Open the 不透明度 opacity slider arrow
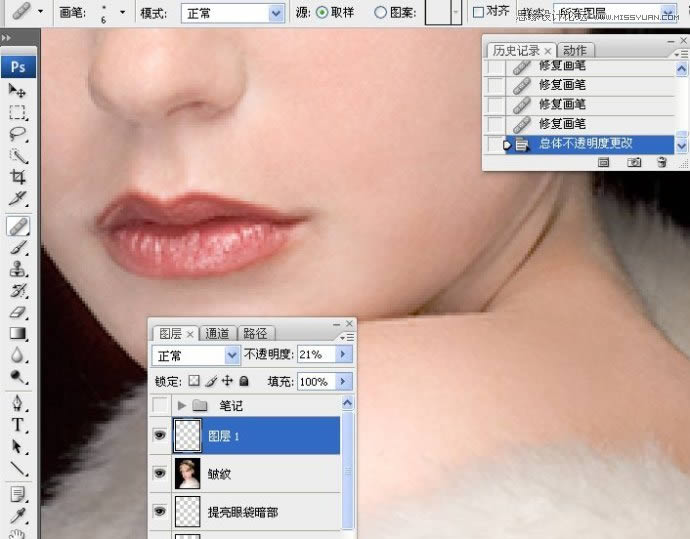The width and height of the screenshot is (690, 539). pos(345,355)
